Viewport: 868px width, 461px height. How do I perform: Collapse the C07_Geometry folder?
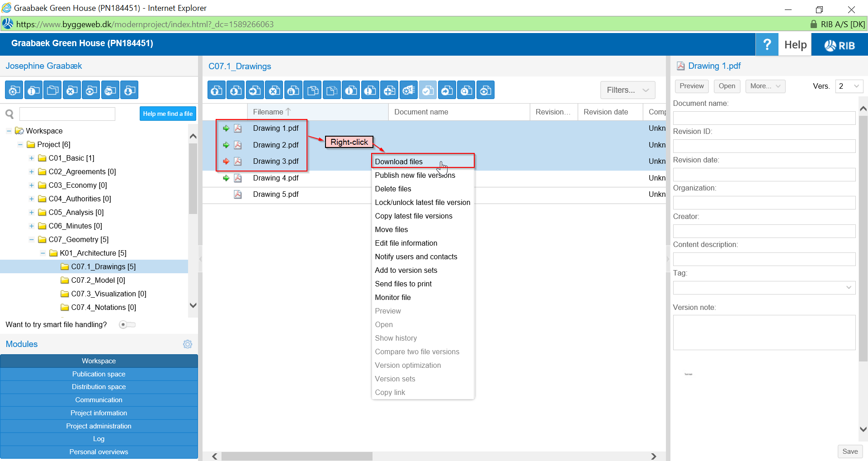coord(32,240)
